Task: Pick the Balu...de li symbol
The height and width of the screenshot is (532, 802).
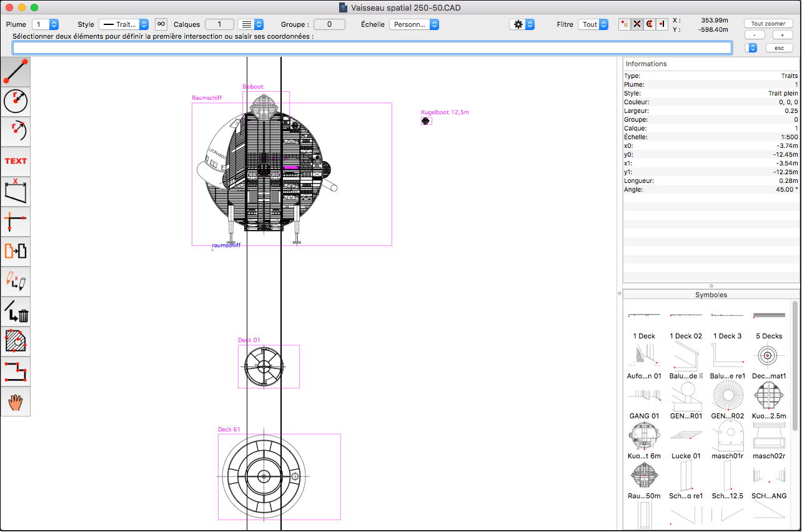Action: (686, 360)
